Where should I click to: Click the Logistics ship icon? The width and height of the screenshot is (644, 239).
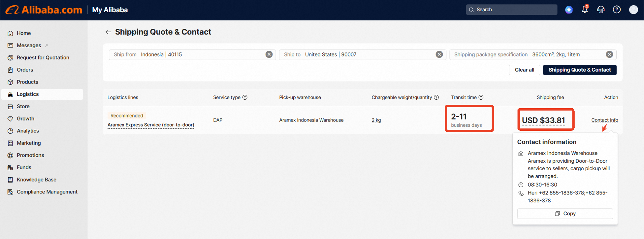(10, 94)
